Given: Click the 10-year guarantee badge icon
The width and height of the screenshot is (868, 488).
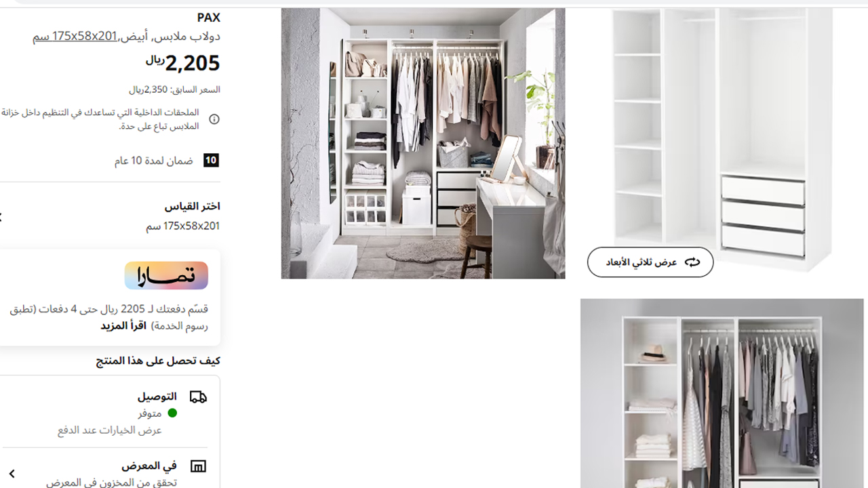Looking at the screenshot, I should point(212,161).
